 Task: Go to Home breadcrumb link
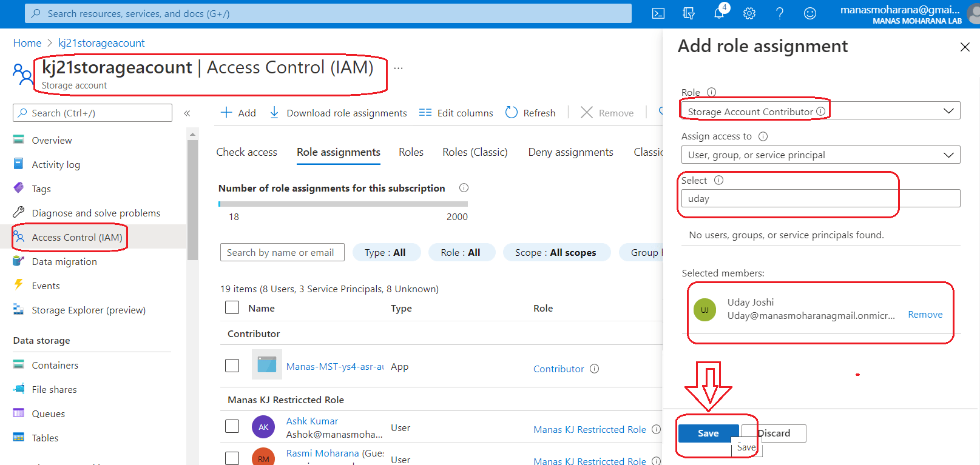pos(27,43)
